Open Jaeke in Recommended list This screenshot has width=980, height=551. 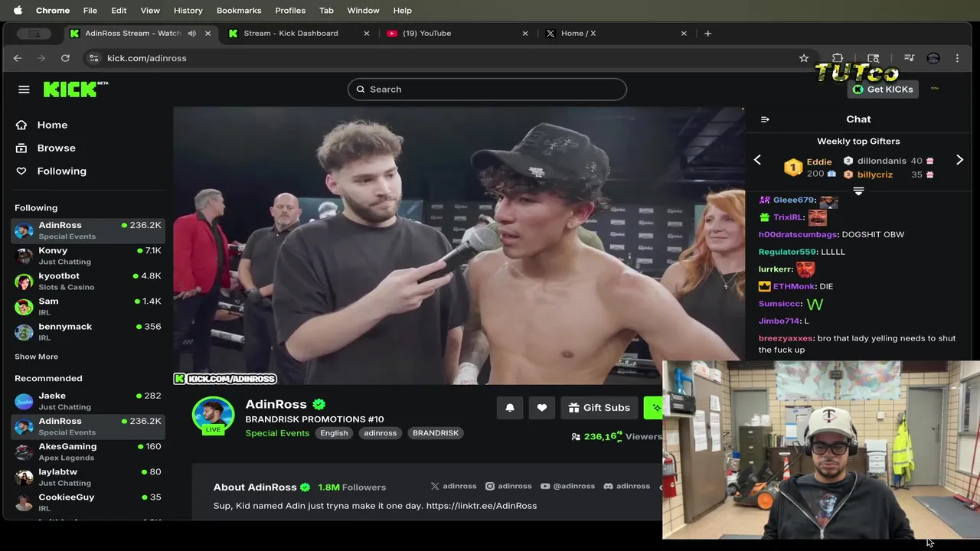point(88,401)
